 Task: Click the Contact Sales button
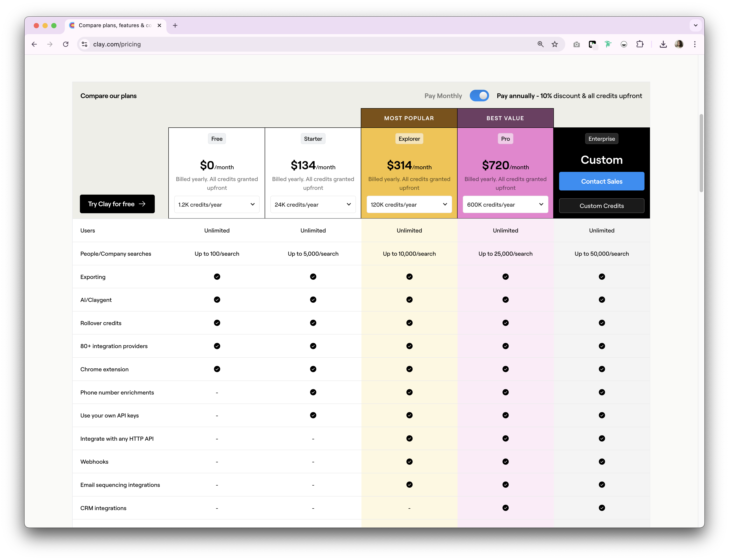click(x=601, y=181)
